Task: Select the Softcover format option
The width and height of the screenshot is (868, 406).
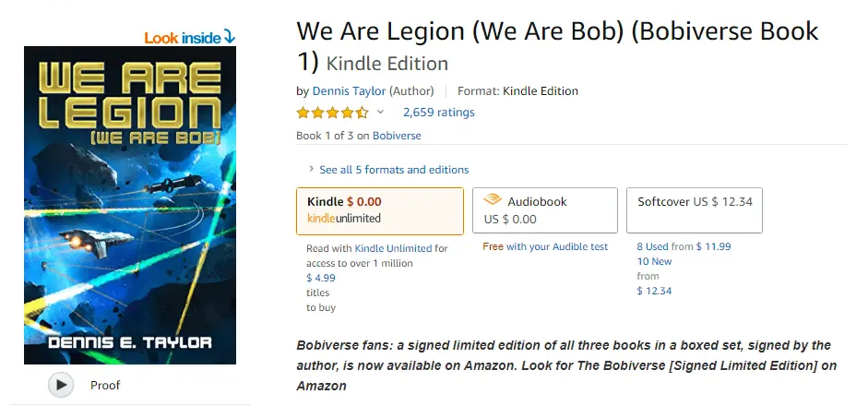Action: click(x=695, y=210)
